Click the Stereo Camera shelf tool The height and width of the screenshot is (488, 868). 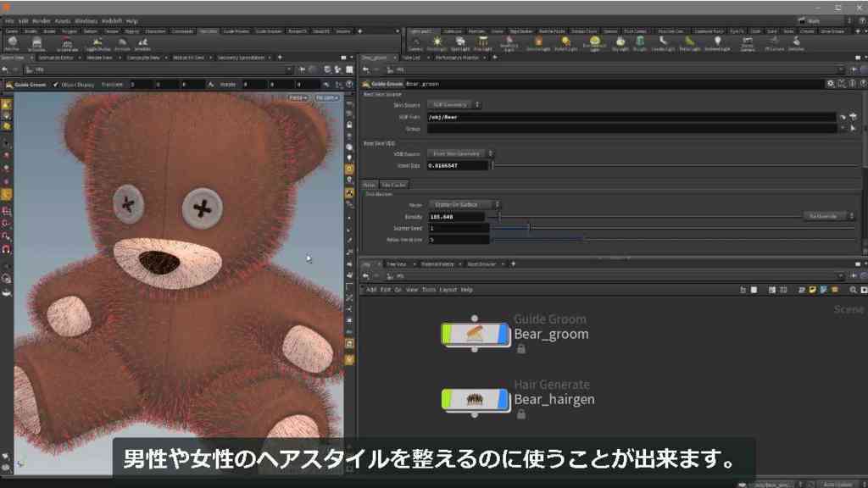(x=748, y=43)
